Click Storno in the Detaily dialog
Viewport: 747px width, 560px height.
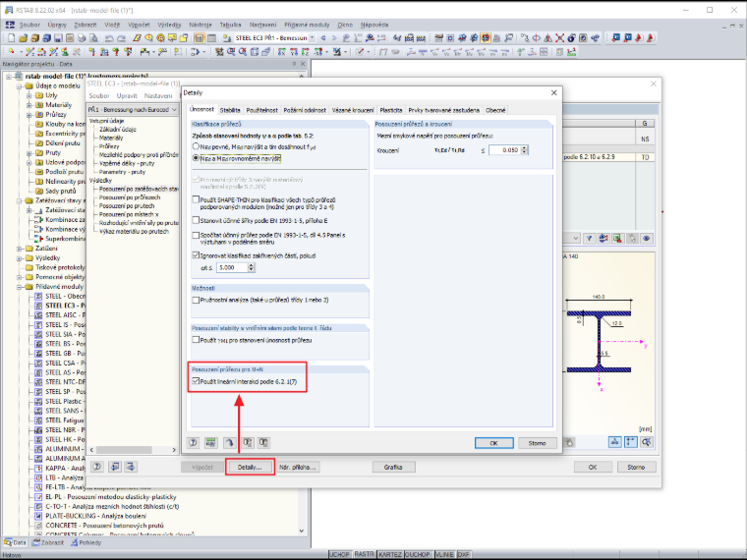(x=537, y=443)
